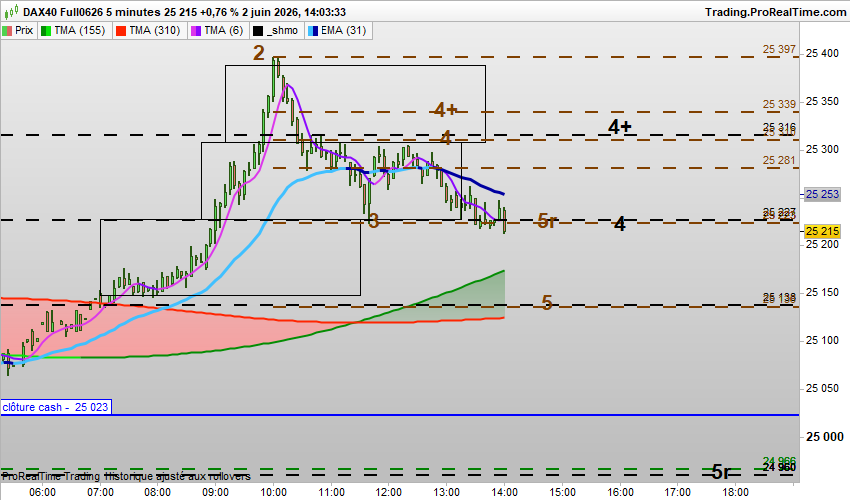850x500 pixels.
Task: Click the EMA value tag 25 253
Action: 822,194
